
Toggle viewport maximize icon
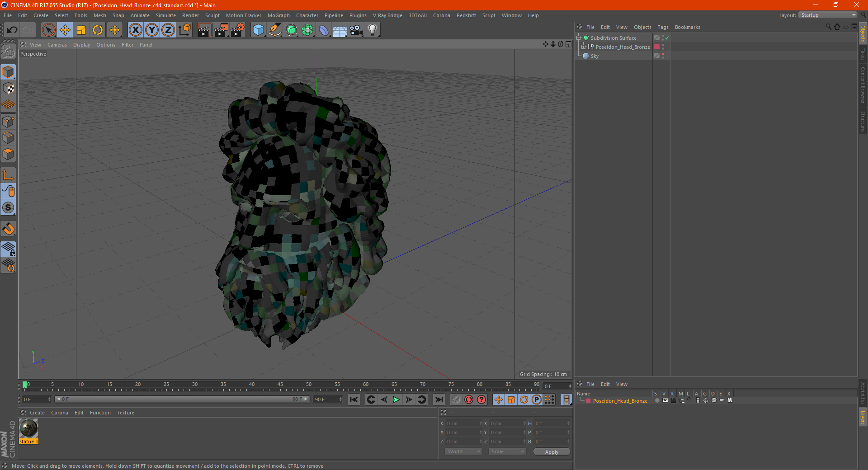point(568,44)
